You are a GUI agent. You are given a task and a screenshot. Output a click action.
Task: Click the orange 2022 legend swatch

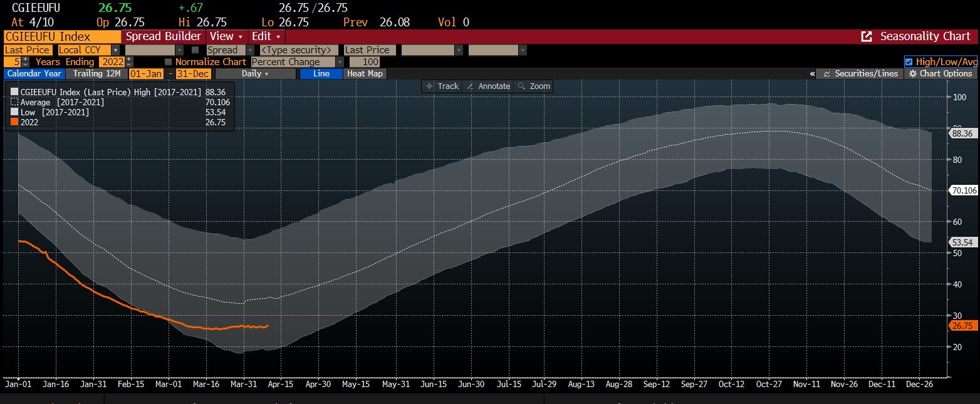(15, 123)
